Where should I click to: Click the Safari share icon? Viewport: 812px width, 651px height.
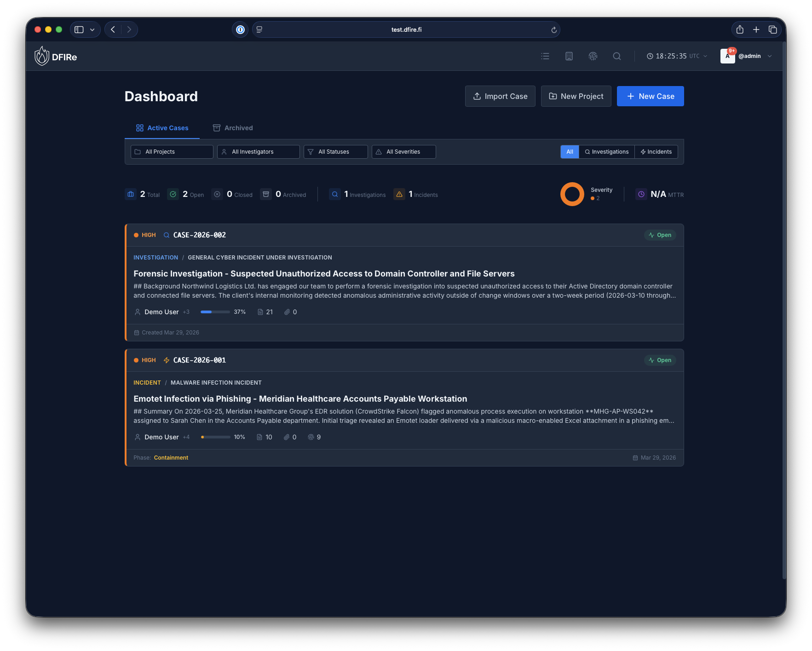click(x=740, y=29)
